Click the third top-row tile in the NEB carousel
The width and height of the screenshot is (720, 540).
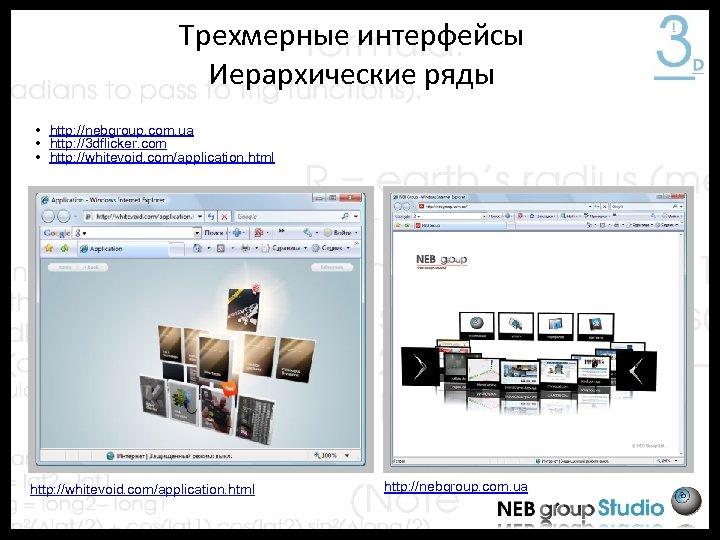[x=556, y=327]
